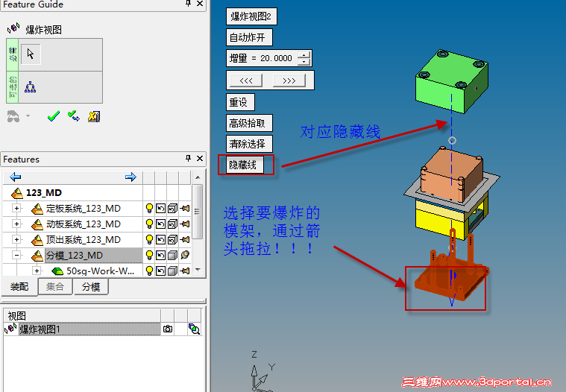Switch to the 装配 tab
Viewport: 566px width, 392px height.
[19, 287]
